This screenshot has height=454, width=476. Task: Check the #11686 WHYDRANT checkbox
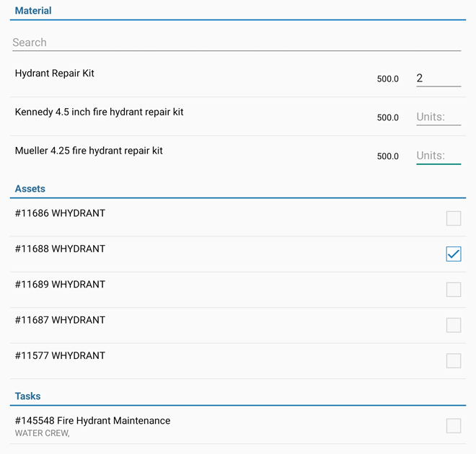pyautogui.click(x=453, y=218)
